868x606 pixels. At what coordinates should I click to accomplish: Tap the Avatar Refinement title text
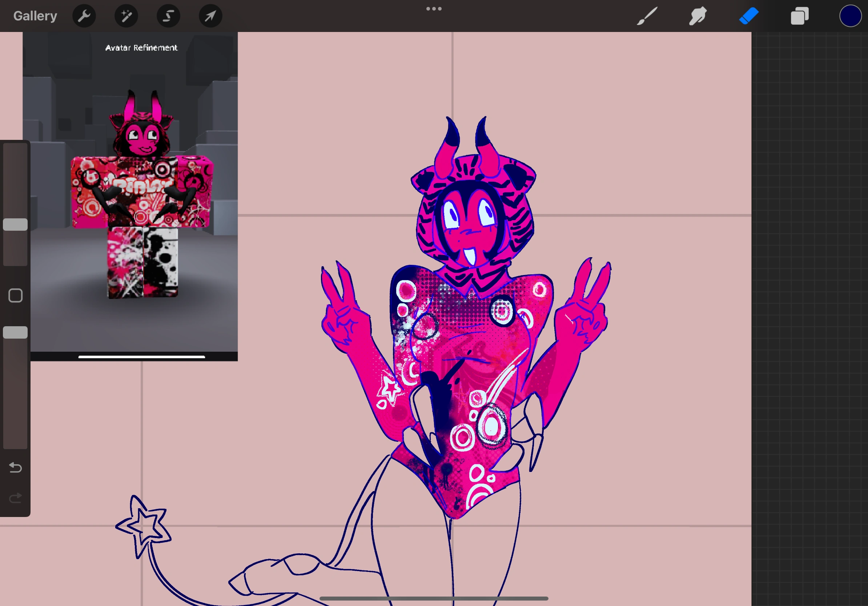coord(141,48)
